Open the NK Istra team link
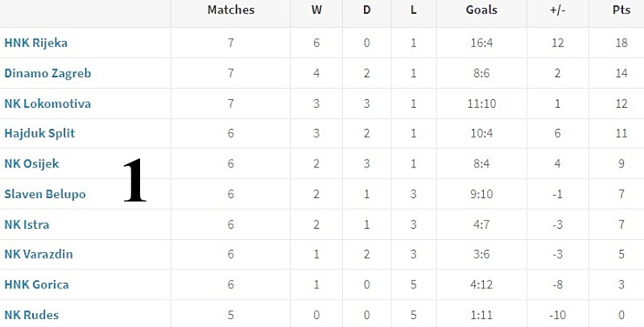The height and width of the screenshot is (327, 644). click(x=27, y=224)
